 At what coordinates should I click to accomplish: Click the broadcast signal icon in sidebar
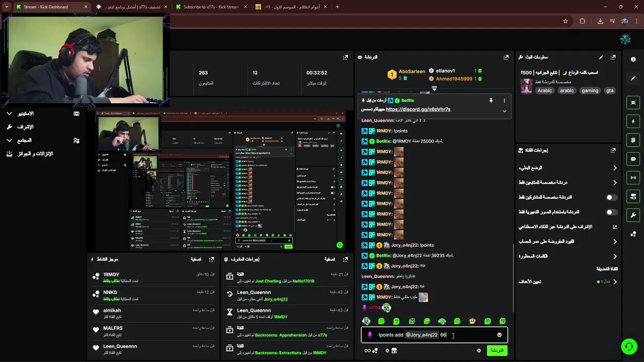[633, 177]
